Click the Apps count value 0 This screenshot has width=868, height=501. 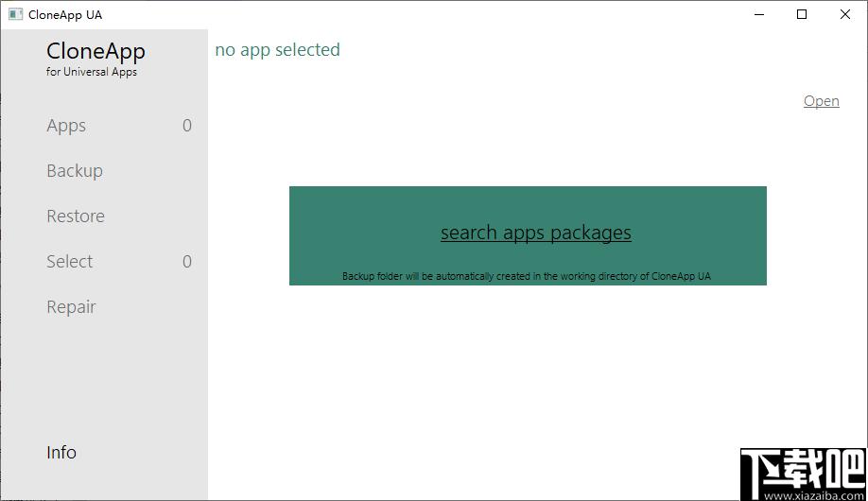(187, 126)
